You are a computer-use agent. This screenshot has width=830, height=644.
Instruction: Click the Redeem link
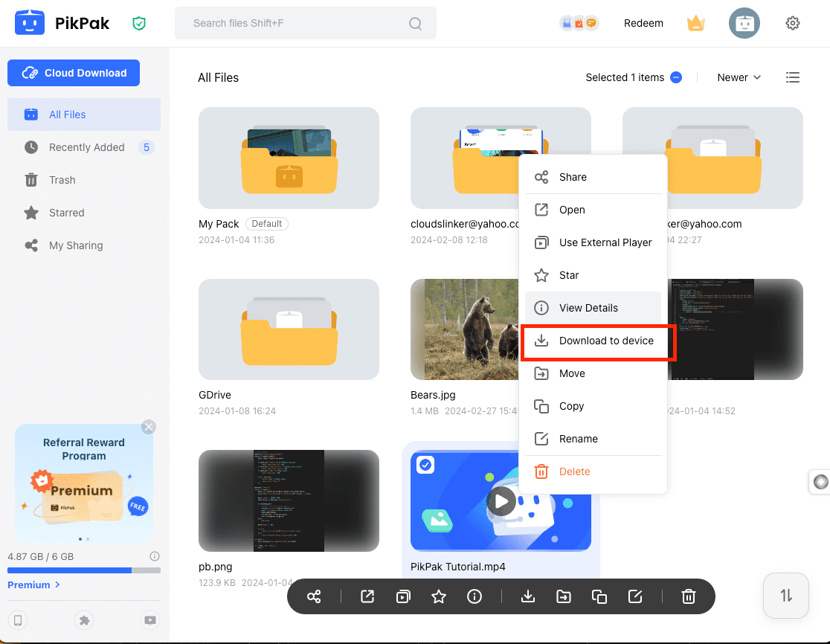[643, 23]
